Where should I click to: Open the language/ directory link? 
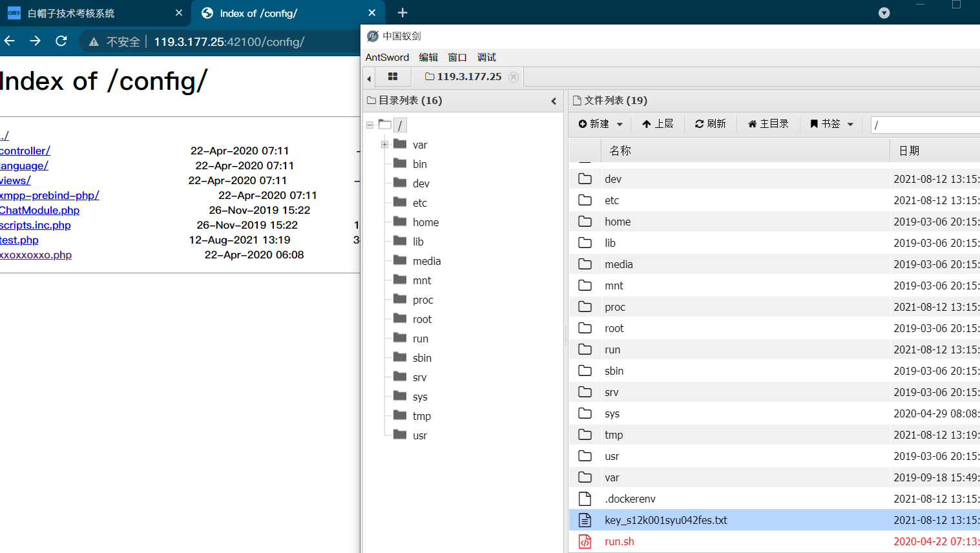(24, 165)
